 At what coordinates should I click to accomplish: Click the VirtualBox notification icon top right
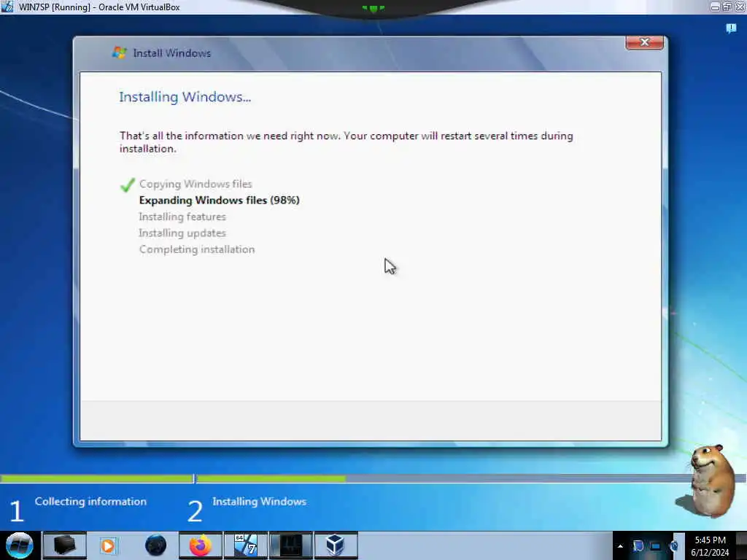[731, 29]
